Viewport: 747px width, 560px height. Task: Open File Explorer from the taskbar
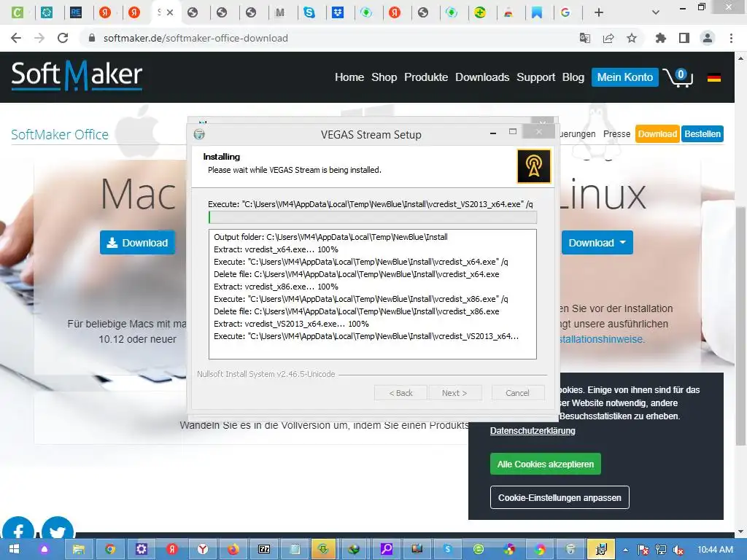click(x=79, y=550)
